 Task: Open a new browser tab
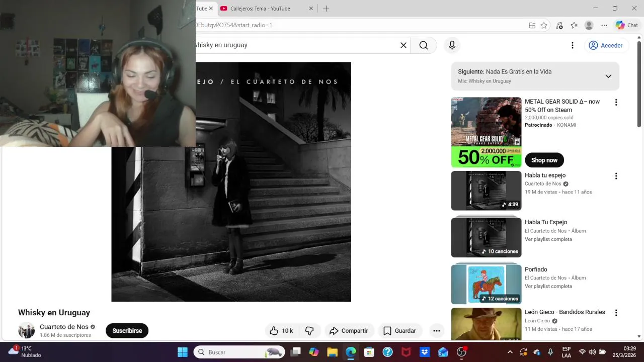pyautogui.click(x=326, y=9)
